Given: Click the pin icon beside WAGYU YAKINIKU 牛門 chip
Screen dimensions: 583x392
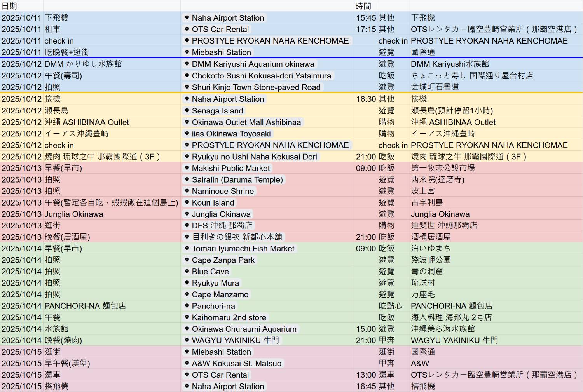Looking at the screenshot, I should (187, 340).
